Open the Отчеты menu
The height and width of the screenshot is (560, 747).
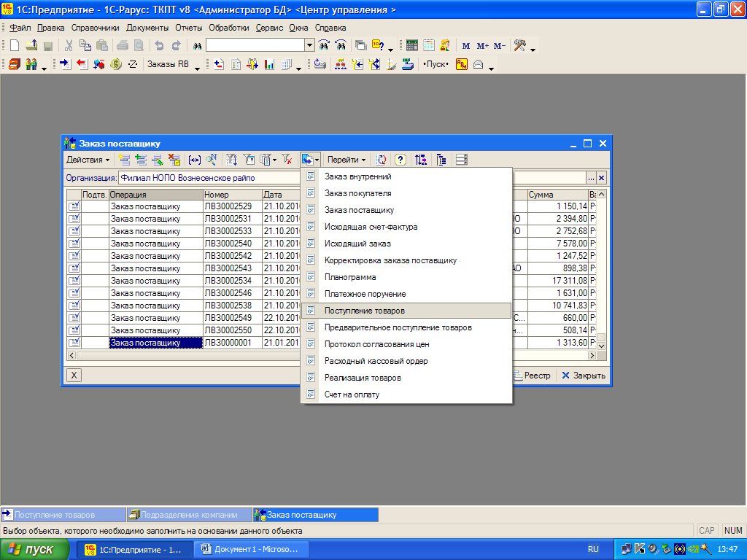point(189,28)
